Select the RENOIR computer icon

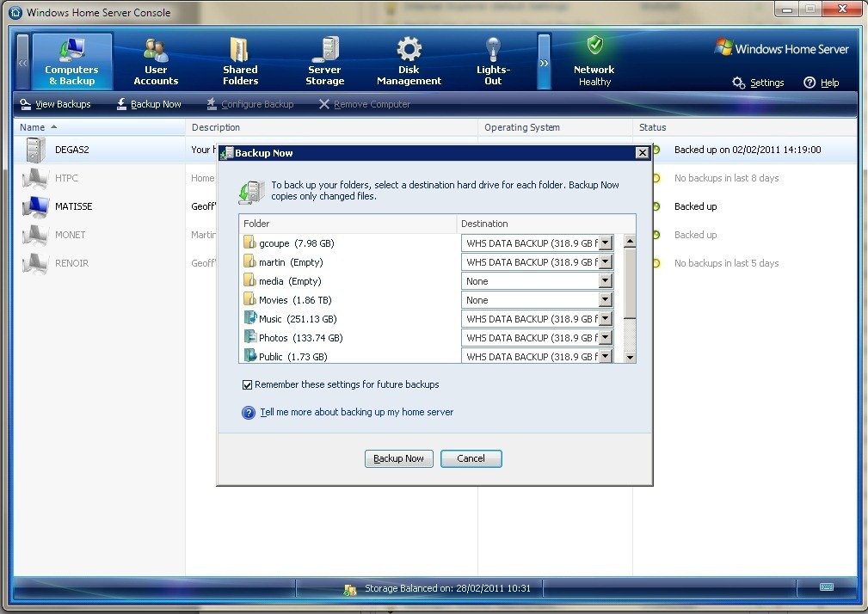35,263
